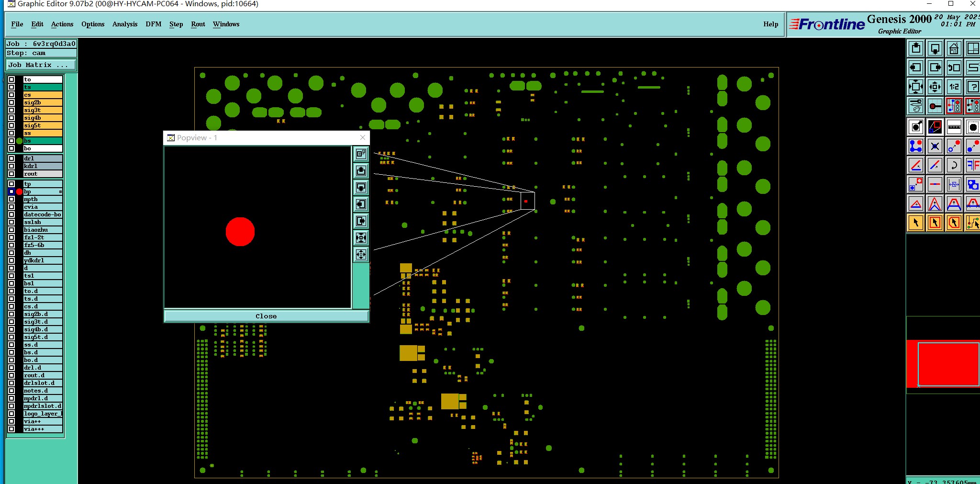
Task: Open the Rout menu
Action: pyautogui.click(x=198, y=24)
